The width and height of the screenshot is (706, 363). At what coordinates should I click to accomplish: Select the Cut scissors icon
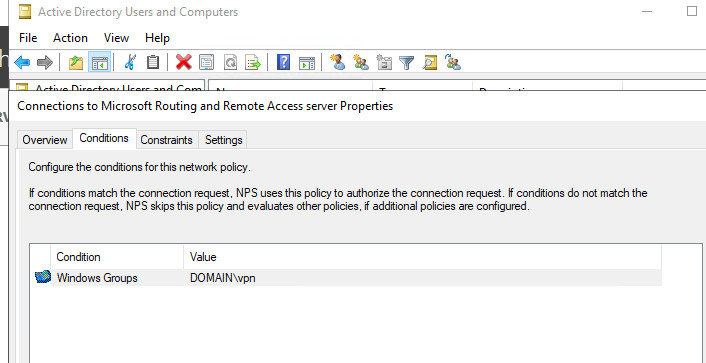(x=130, y=62)
